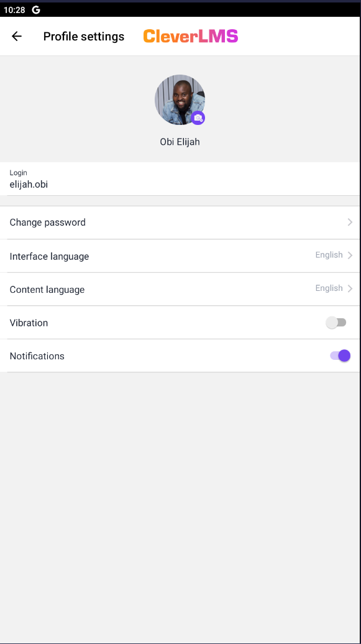Click the English value for Content language
361x644 pixels.
click(x=329, y=288)
